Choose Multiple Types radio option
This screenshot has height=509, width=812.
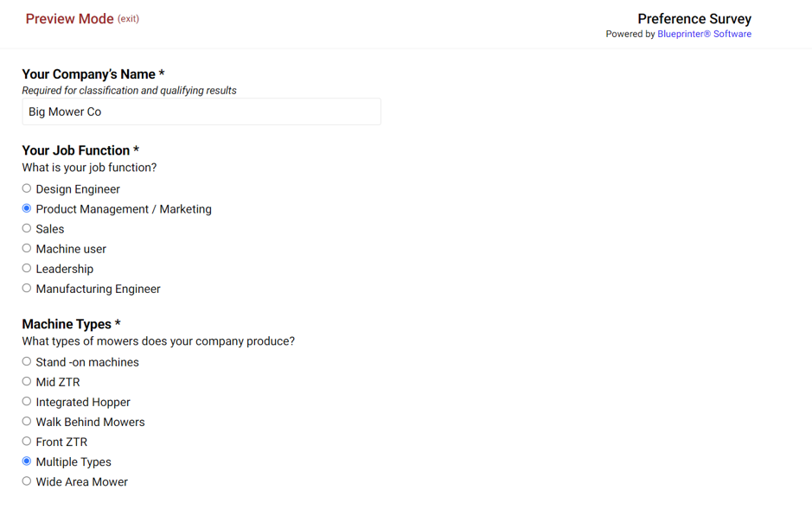[27, 461]
